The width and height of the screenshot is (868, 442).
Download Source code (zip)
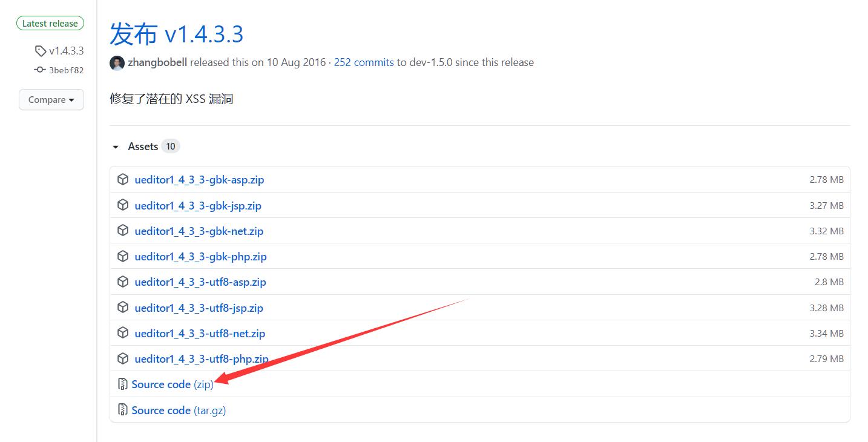tap(173, 384)
